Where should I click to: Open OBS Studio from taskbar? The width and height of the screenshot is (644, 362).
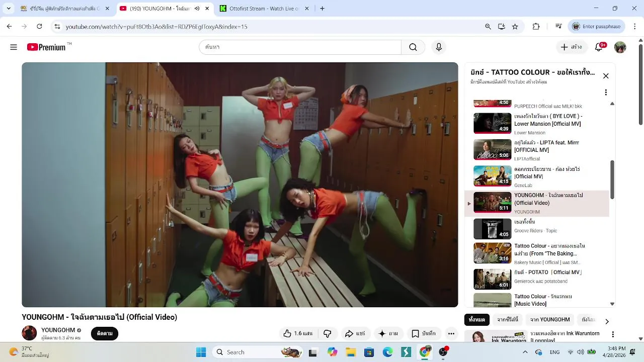[443, 352]
